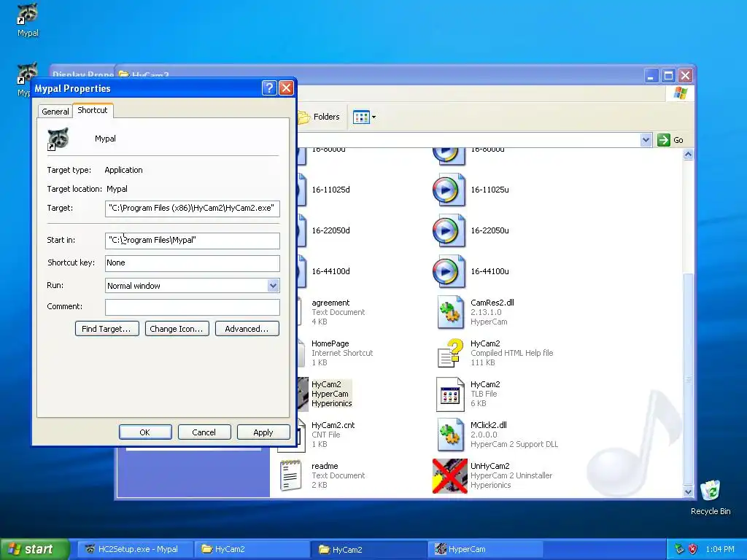Image resolution: width=747 pixels, height=560 pixels.
Task: Select the CamRes2.dll file icon
Action: click(x=450, y=312)
